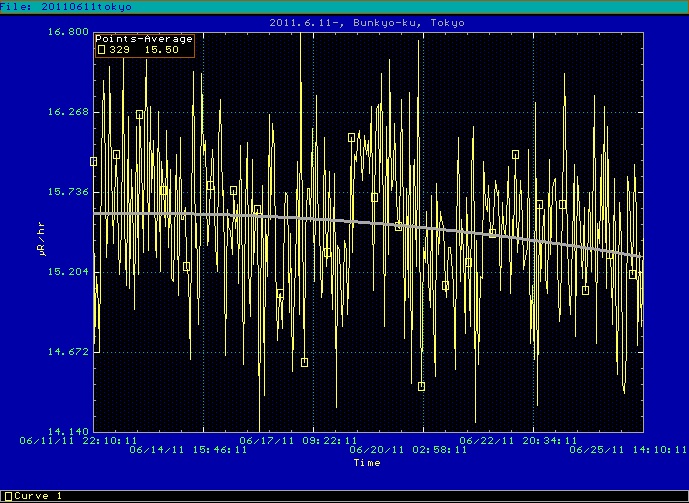Select the 06/22/11 20:34:11 time label
This screenshot has height=503, width=689.
tap(518, 439)
